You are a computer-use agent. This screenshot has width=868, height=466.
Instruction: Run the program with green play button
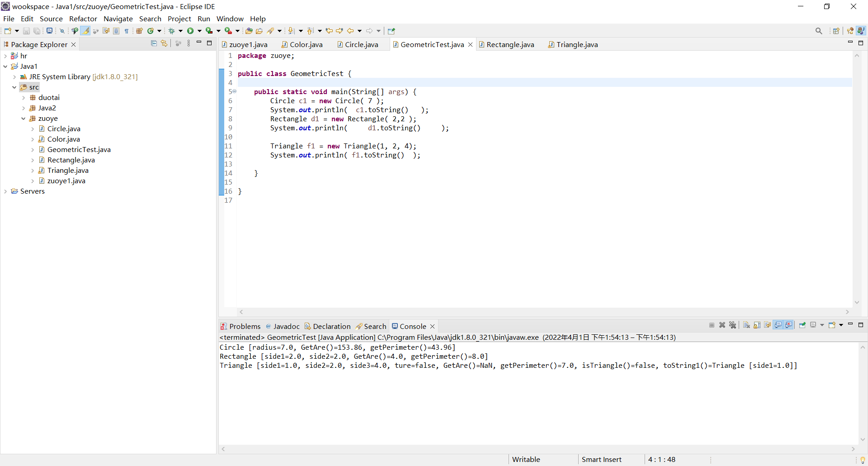tap(190, 31)
